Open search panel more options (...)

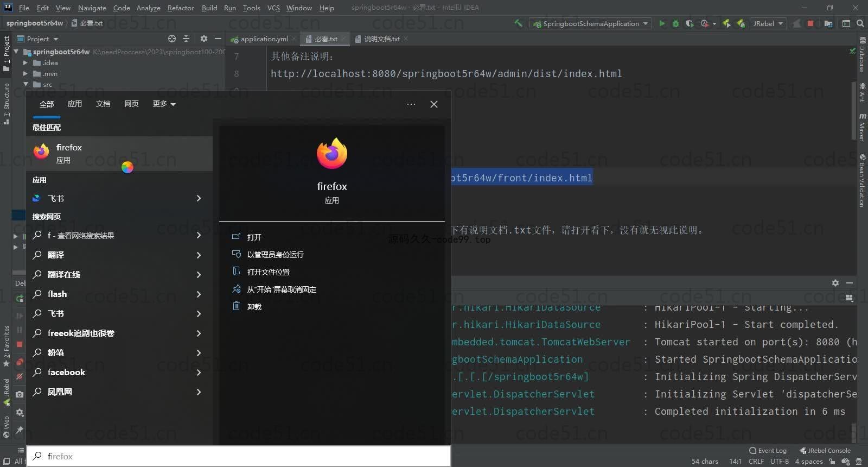tap(411, 104)
